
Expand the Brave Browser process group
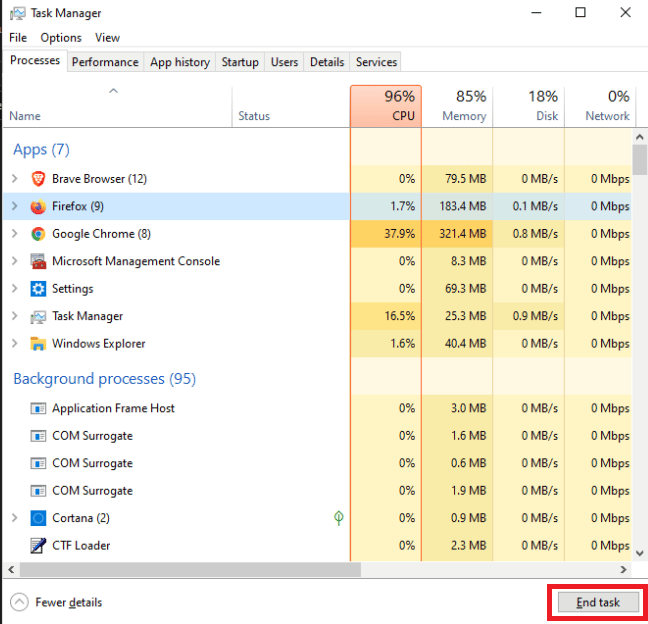pyautogui.click(x=14, y=179)
